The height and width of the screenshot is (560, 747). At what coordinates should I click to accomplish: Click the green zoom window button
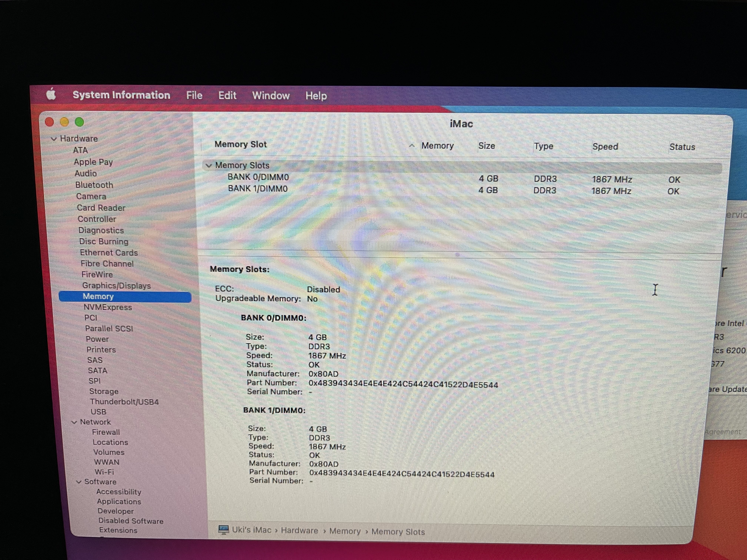click(x=79, y=122)
